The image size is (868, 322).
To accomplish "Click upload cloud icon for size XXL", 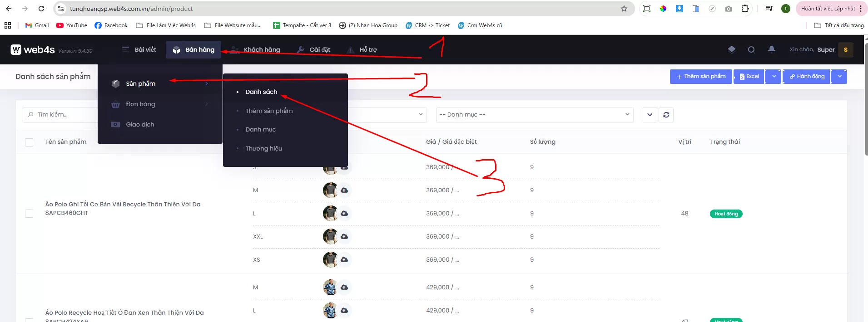I will (344, 236).
